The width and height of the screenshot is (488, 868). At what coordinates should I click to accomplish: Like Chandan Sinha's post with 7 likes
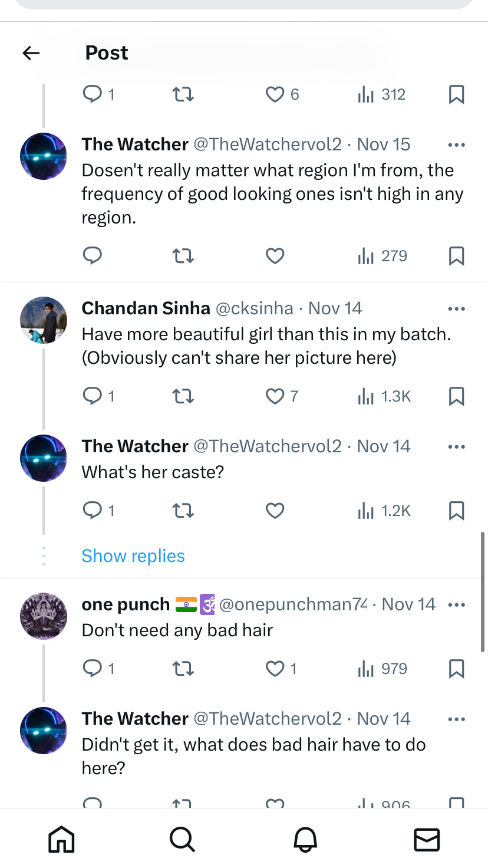click(x=275, y=396)
